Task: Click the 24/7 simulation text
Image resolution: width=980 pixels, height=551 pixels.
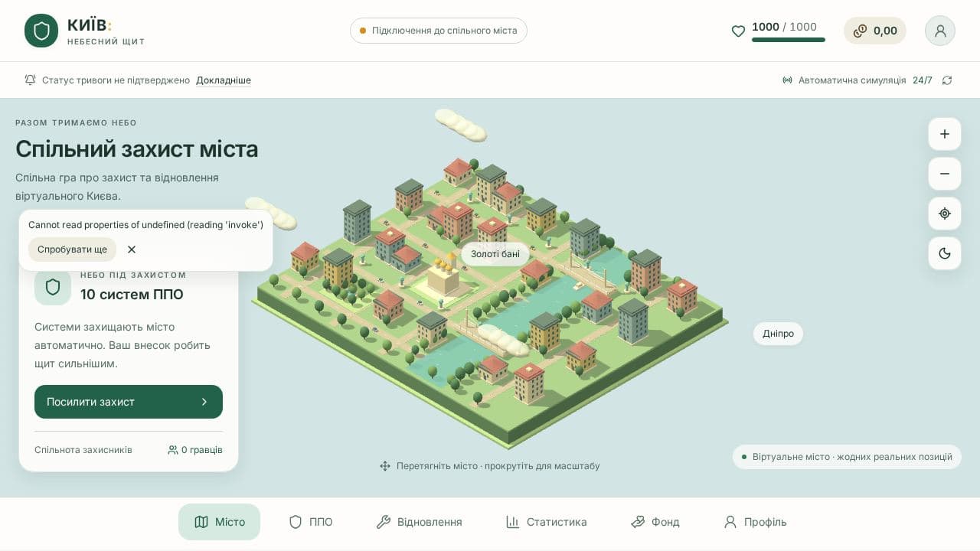Action: click(923, 80)
